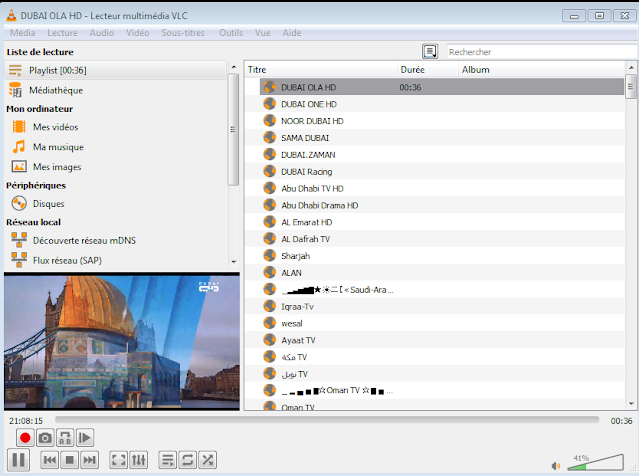
Task: Toggle the A-B loop button
Action: (x=65, y=438)
